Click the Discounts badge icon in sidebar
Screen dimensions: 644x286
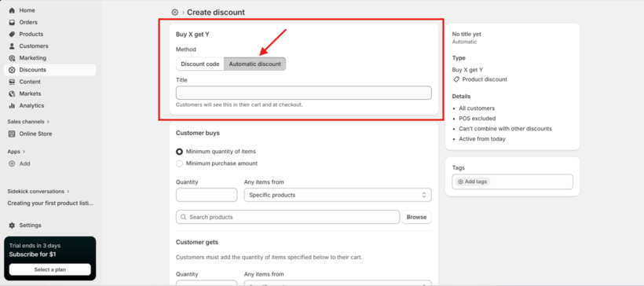coord(12,70)
